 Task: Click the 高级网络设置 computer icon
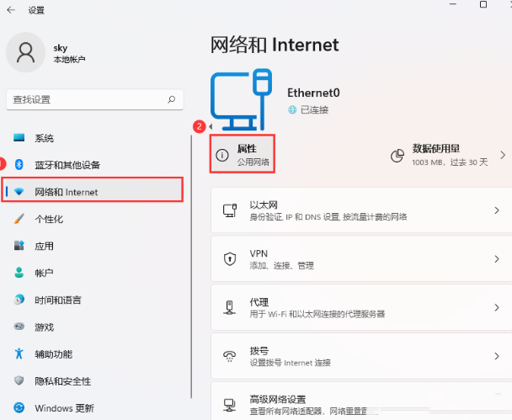(x=230, y=405)
